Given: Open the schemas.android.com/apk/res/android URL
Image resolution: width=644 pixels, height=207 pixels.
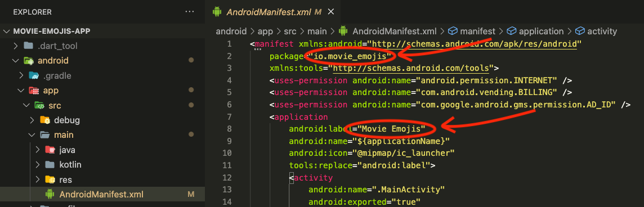Looking at the screenshot, I should 475,44.
